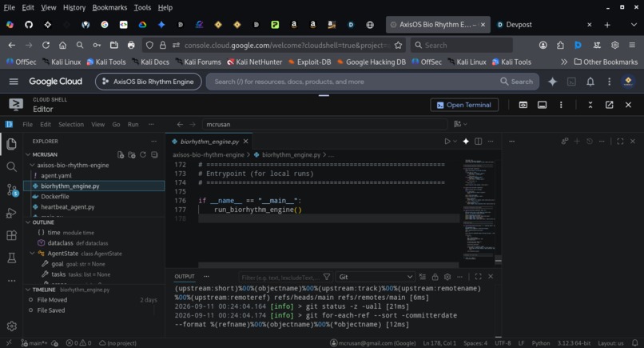The image size is (644, 348).
Task: Click the mcrusan command center box
Action: [324, 124]
